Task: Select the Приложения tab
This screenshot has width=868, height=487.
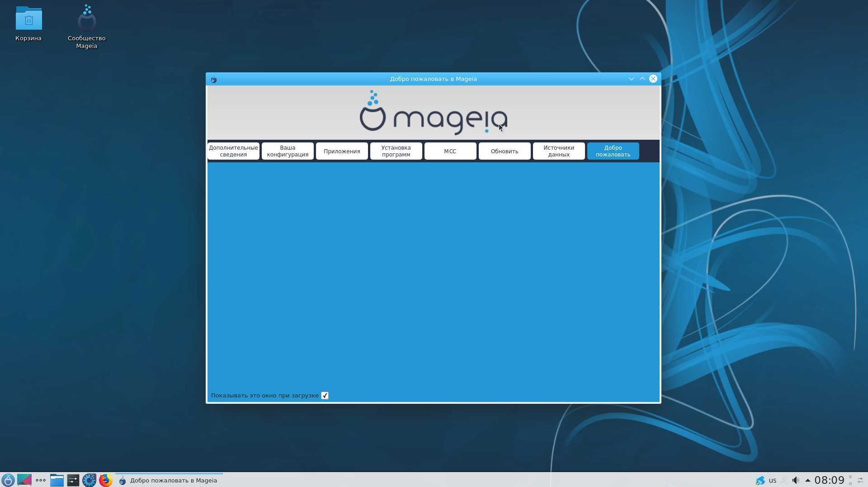Action: (342, 151)
